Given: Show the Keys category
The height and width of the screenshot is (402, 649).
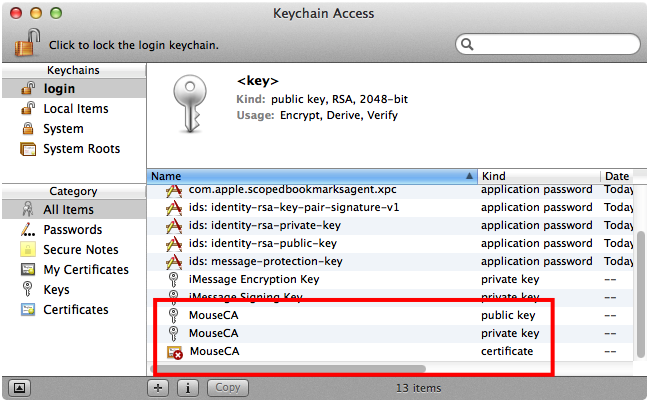Looking at the screenshot, I should pos(74,289).
